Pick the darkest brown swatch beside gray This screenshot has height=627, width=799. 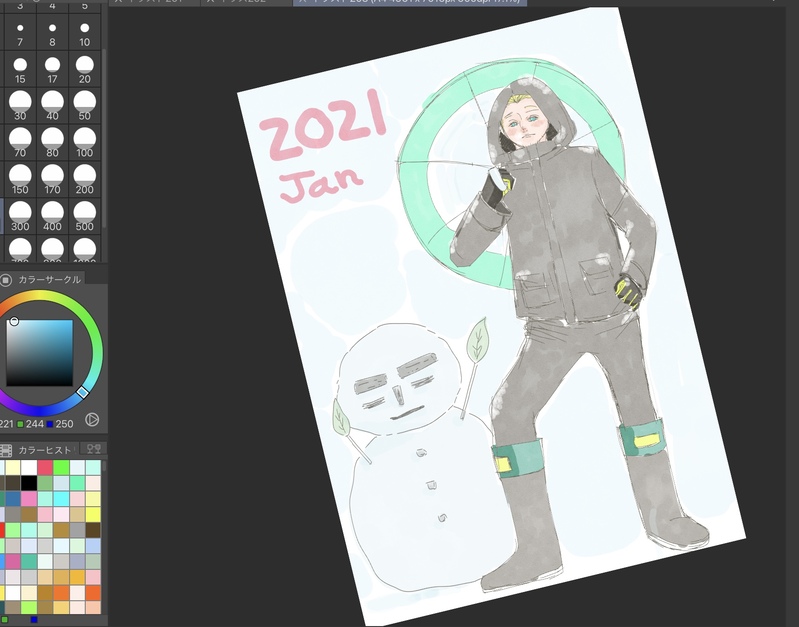pos(93,531)
